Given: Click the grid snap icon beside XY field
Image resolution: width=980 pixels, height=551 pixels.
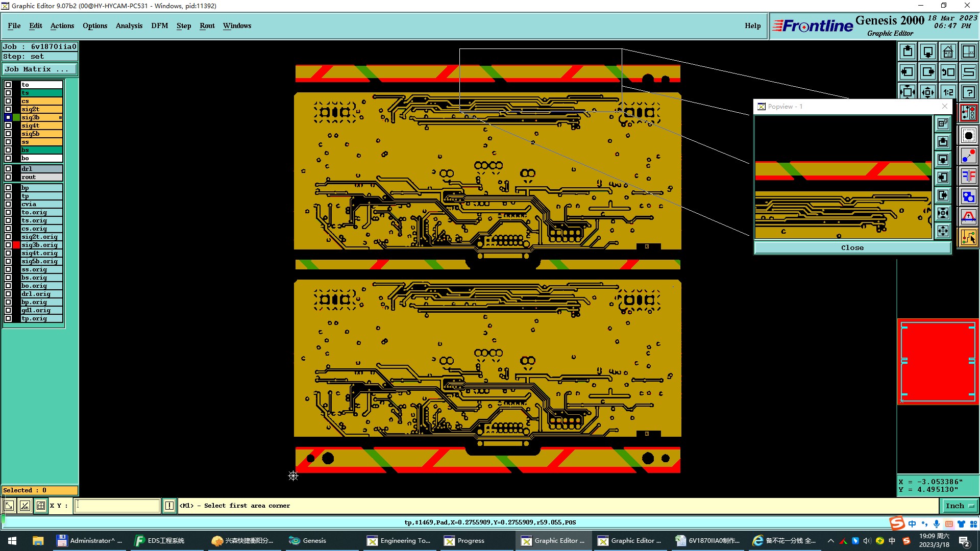Looking at the screenshot, I should coord(41,506).
